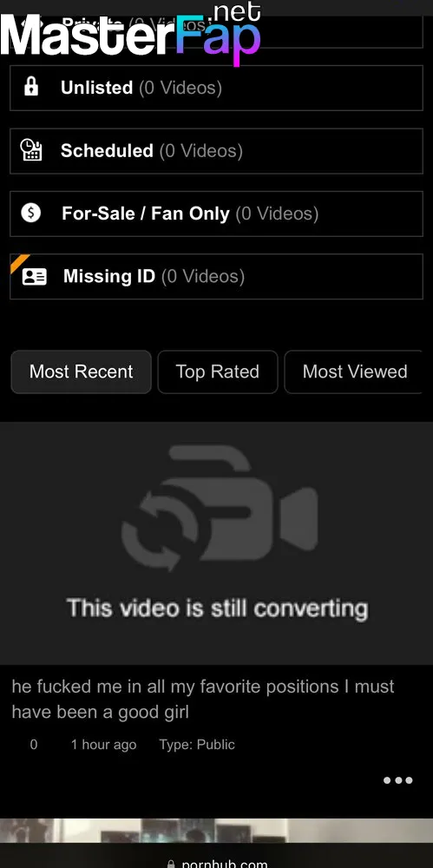
Task: Click the ID card icon beside Missing ID
Action: point(35,276)
